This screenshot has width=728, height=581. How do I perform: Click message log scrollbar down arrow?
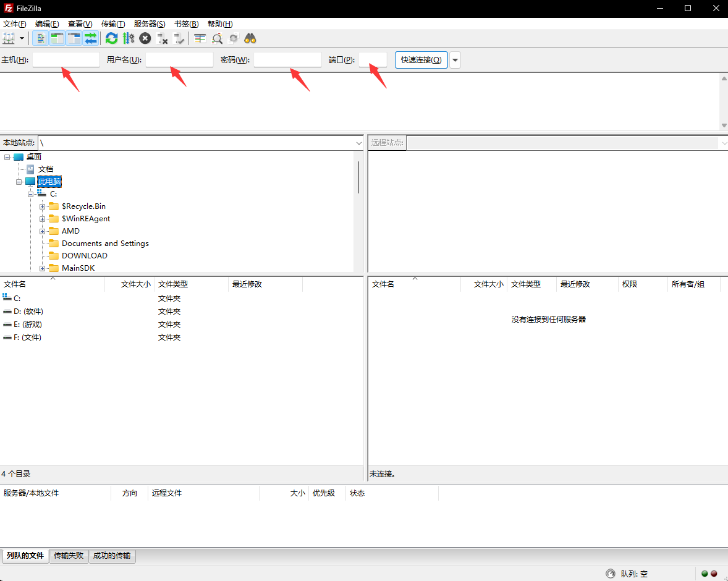tap(724, 125)
